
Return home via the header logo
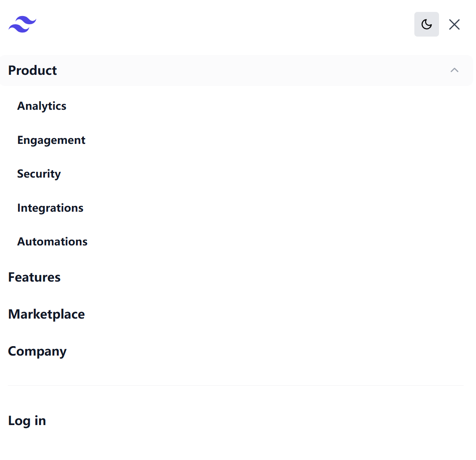[22, 24]
